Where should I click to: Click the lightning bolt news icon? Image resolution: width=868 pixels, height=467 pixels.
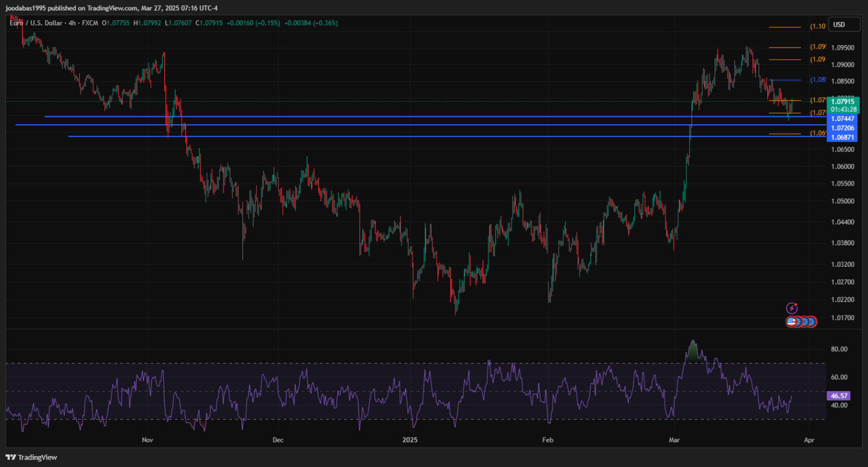click(x=792, y=308)
